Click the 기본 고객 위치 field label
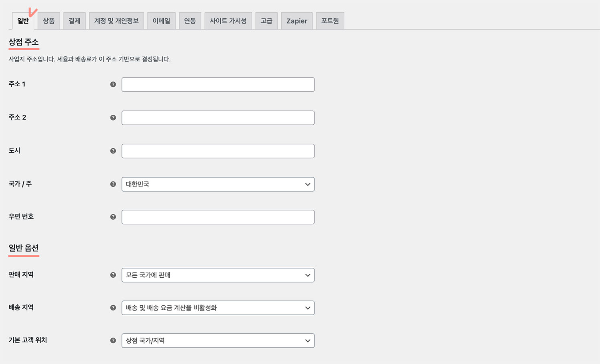Viewport: 600px width, 364px height. [28, 340]
